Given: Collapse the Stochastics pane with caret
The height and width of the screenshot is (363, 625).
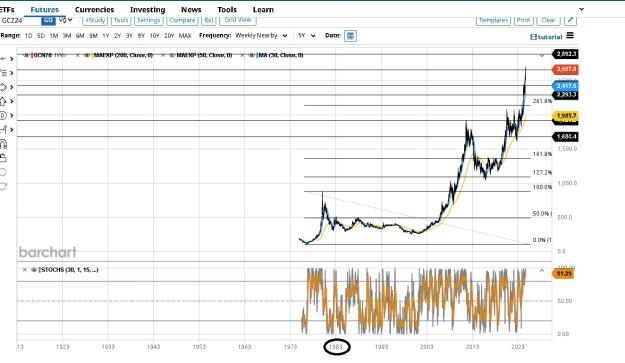Looking at the screenshot, I should 542,271.
